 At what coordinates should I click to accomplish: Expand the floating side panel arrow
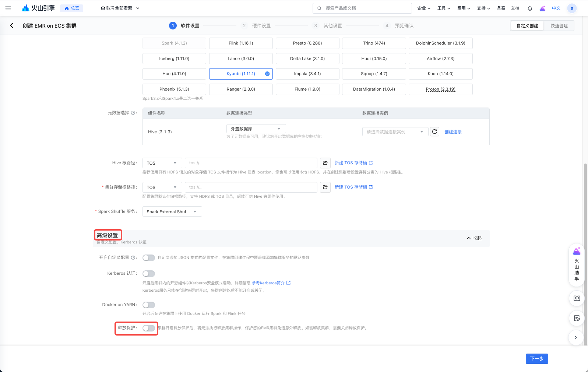point(576,337)
